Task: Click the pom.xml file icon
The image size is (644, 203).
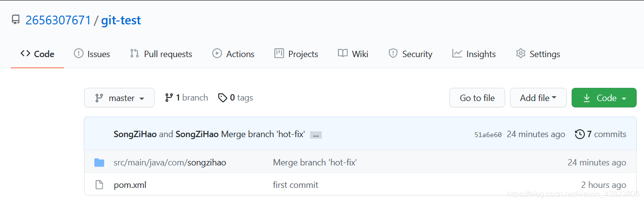Action: (99, 185)
